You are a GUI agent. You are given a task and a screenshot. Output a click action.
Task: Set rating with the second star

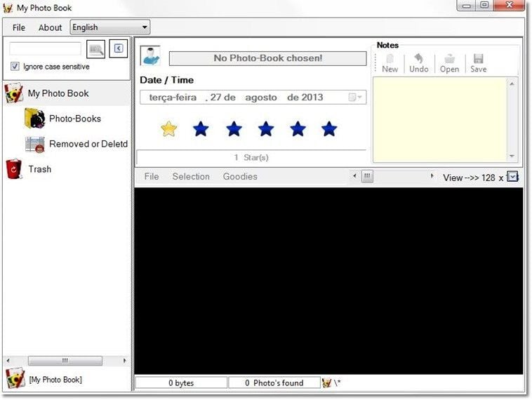(x=201, y=129)
